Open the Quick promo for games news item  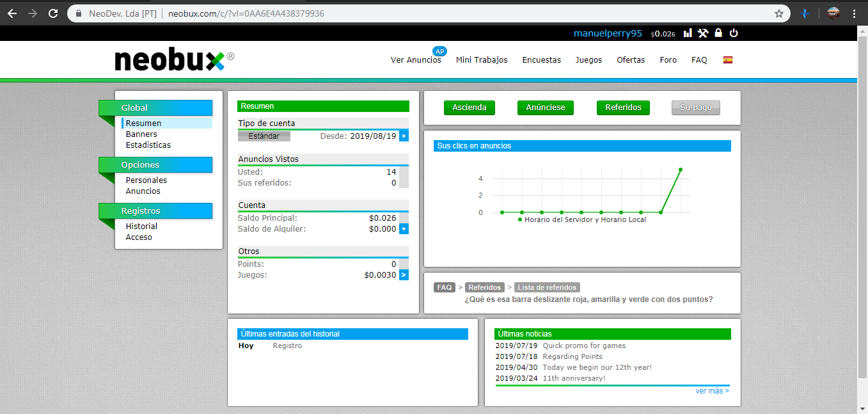(584, 346)
